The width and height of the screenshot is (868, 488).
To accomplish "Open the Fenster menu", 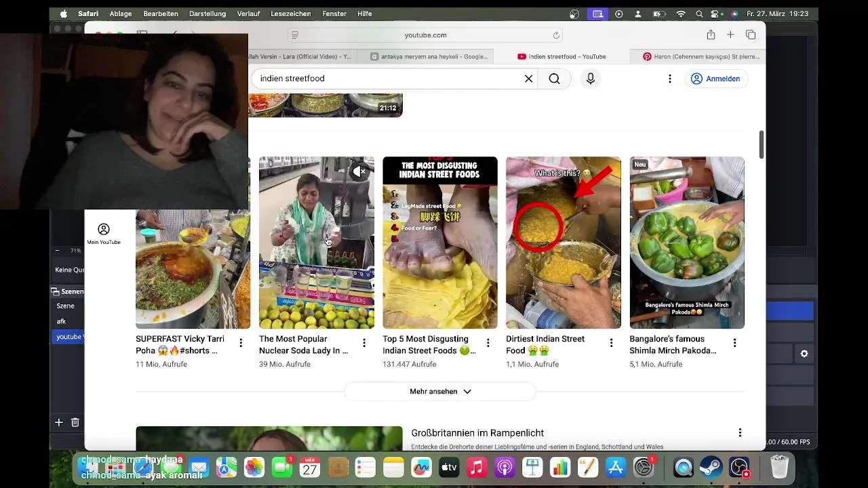I will [334, 14].
